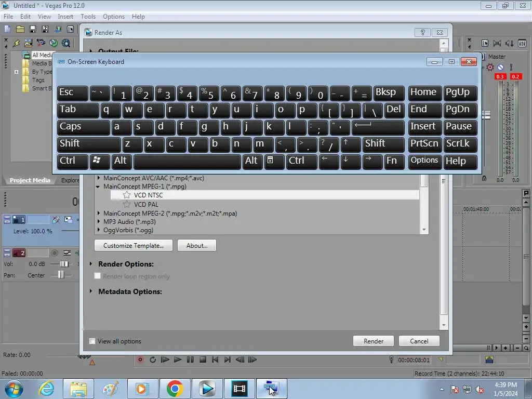Click the lightning bolt icon in Project Media
The height and width of the screenshot is (399, 532).
(x=16, y=43)
